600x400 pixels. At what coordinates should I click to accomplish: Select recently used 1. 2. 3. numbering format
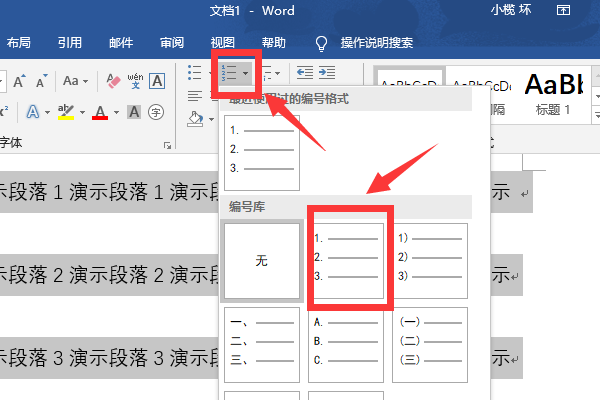[x=262, y=153]
